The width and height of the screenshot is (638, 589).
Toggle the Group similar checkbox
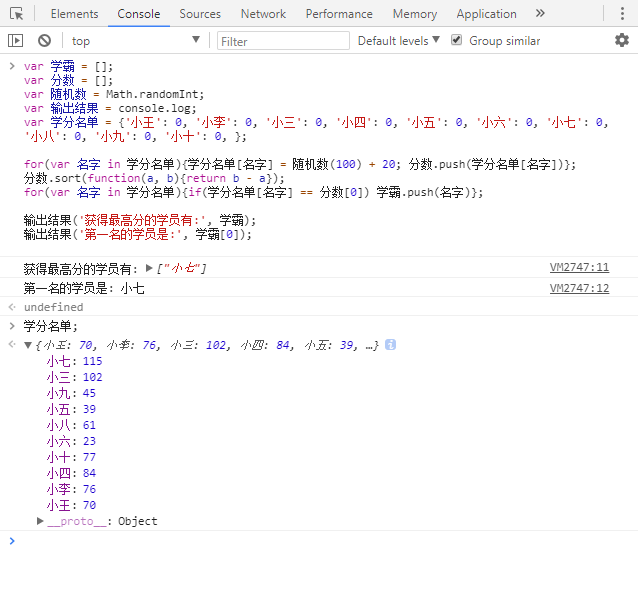(457, 40)
